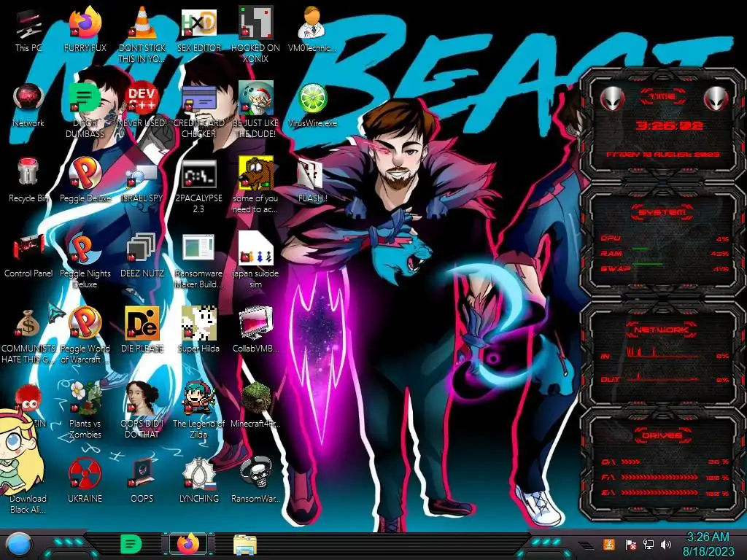Viewport: 747px width, 560px height.
Task: Click the blonde cartoon girl desktop mascot
Action: click(x=20, y=452)
